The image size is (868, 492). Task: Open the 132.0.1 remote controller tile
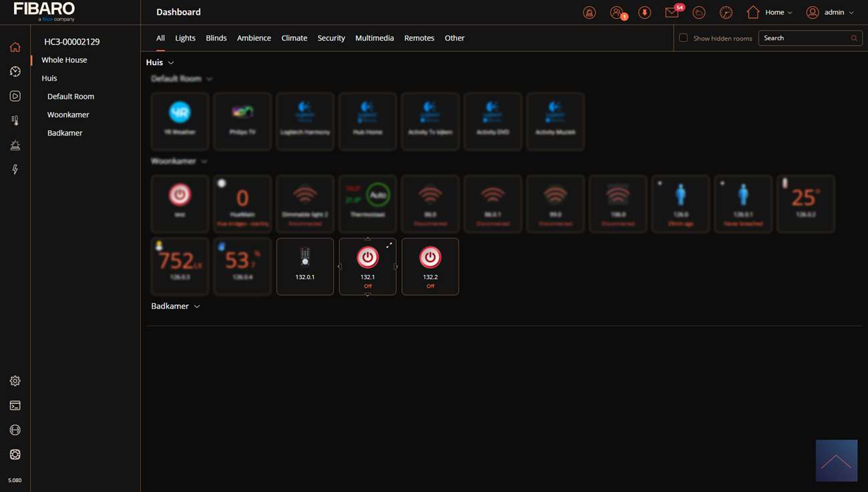click(x=305, y=266)
